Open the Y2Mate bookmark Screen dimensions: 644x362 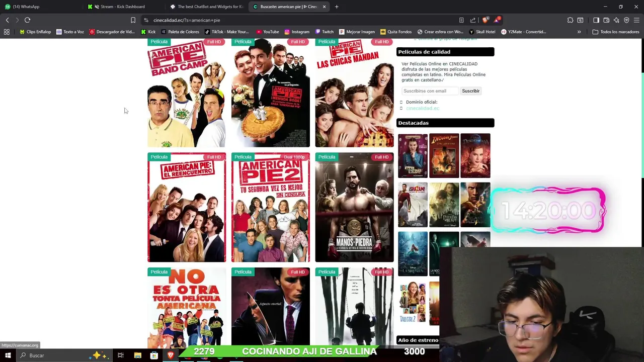tap(523, 32)
